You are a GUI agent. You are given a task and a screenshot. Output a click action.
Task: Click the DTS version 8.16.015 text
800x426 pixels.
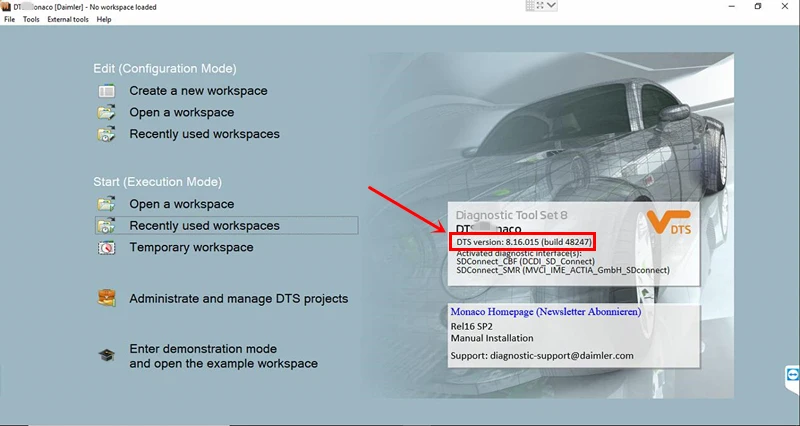coord(524,242)
